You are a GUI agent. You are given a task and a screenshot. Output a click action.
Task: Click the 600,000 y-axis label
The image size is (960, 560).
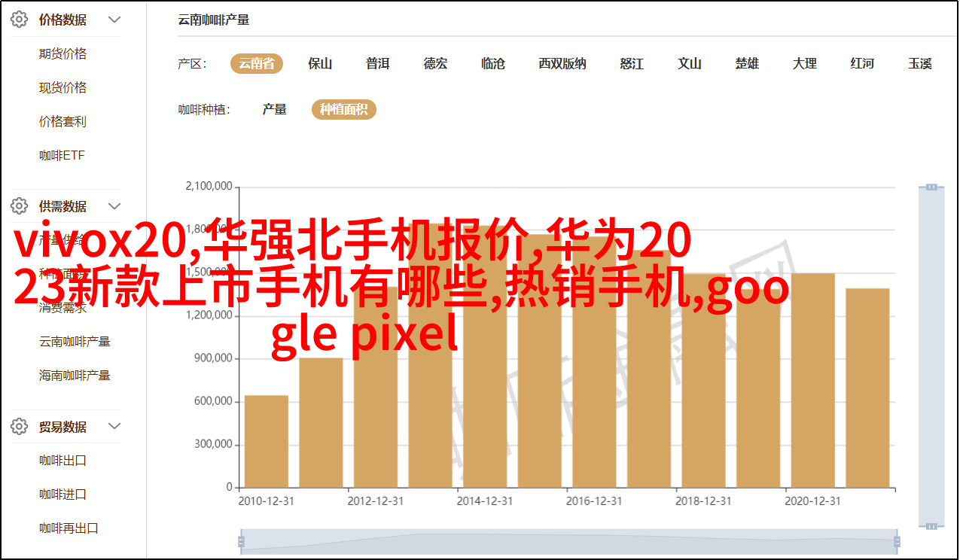tap(214, 401)
